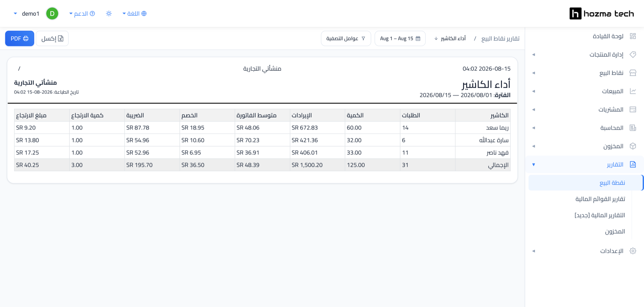The height and width of the screenshot is (307, 644).
Task: Click the globe language icon
Action: (x=144, y=13)
